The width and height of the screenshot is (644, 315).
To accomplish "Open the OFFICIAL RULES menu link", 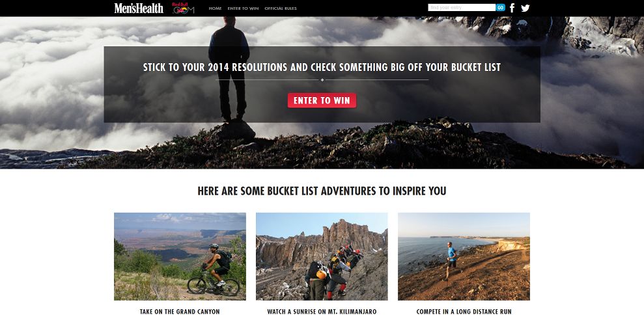I will [x=281, y=8].
